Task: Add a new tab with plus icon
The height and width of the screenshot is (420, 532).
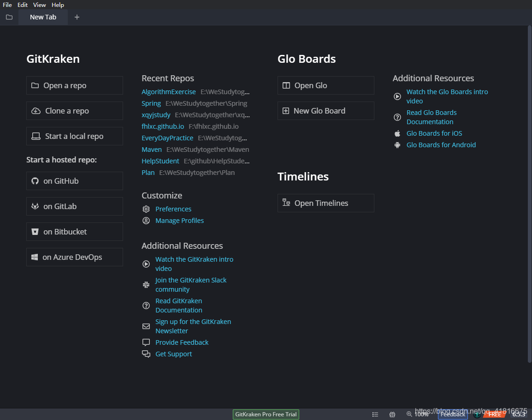Action: (77, 17)
